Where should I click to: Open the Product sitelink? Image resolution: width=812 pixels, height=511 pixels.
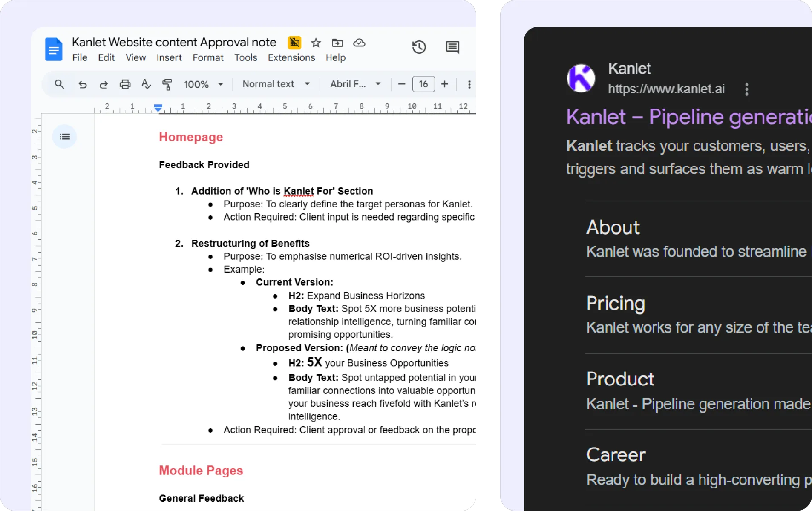(x=620, y=379)
